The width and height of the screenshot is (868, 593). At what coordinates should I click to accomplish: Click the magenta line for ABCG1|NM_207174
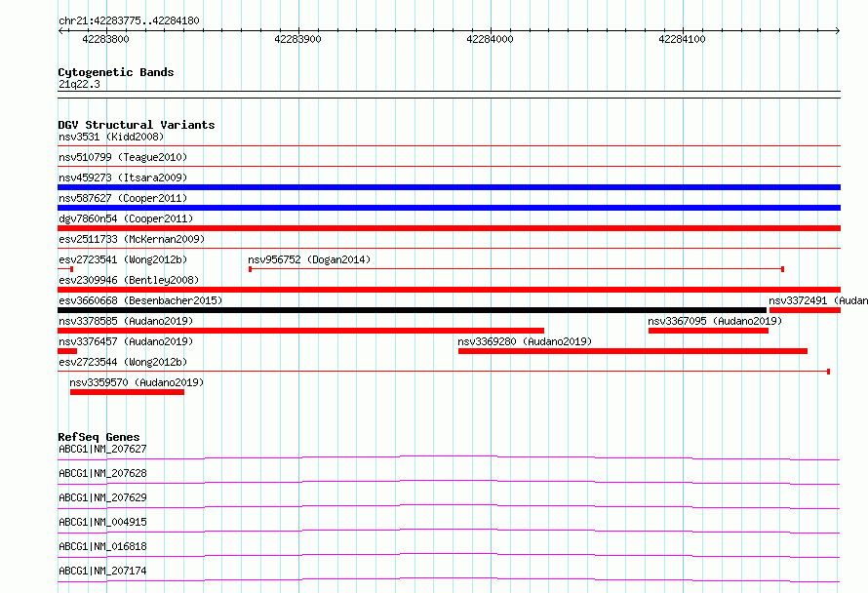449,579
